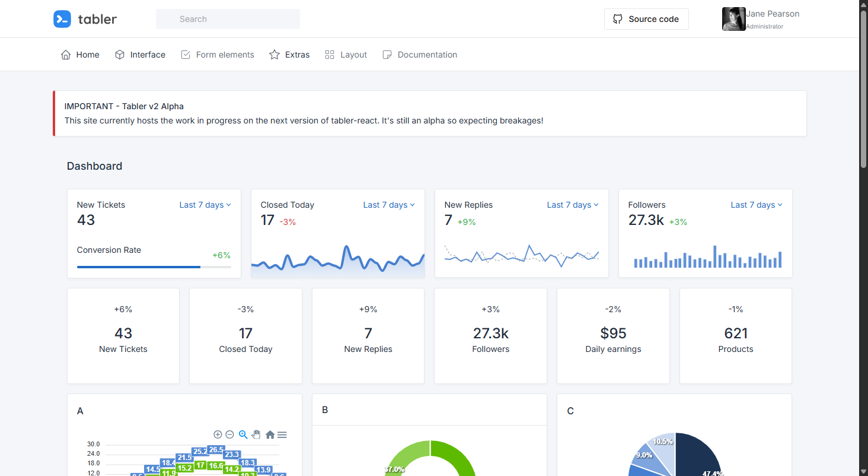The height and width of the screenshot is (476, 868).
Task: Select the magnifier selection zoom tool on chart A
Action: coord(243,434)
